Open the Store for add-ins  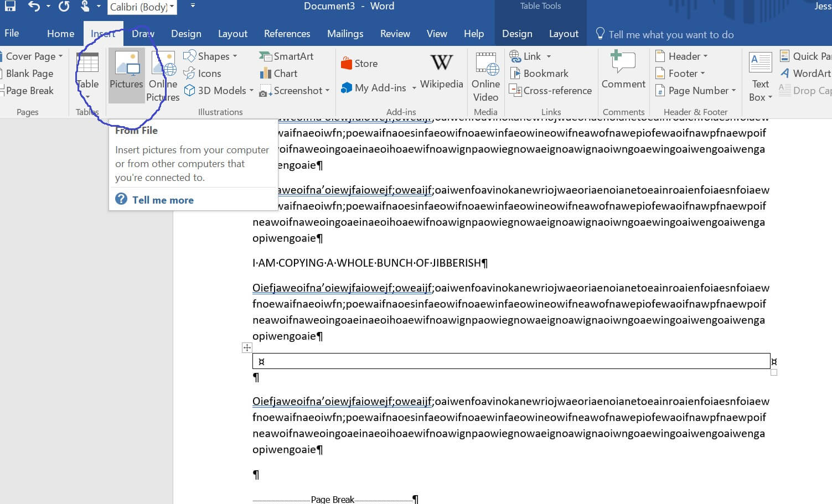click(360, 63)
